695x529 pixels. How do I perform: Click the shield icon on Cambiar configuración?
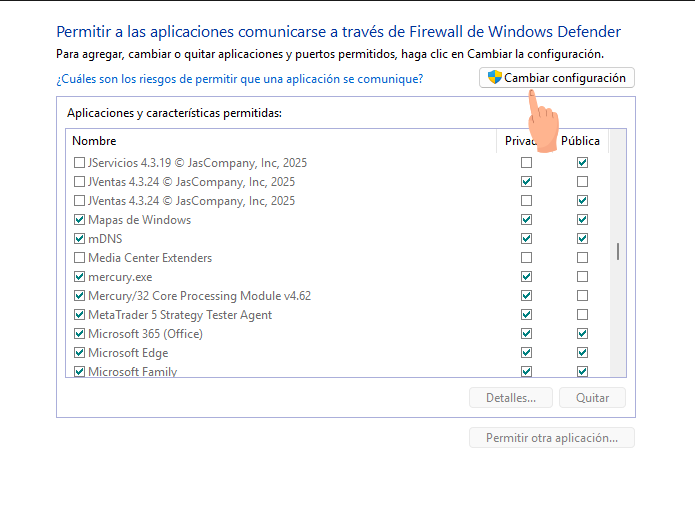pos(494,77)
